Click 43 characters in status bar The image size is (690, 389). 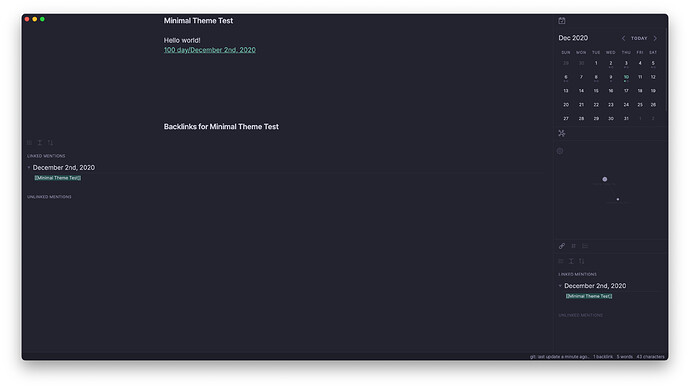[650, 357]
